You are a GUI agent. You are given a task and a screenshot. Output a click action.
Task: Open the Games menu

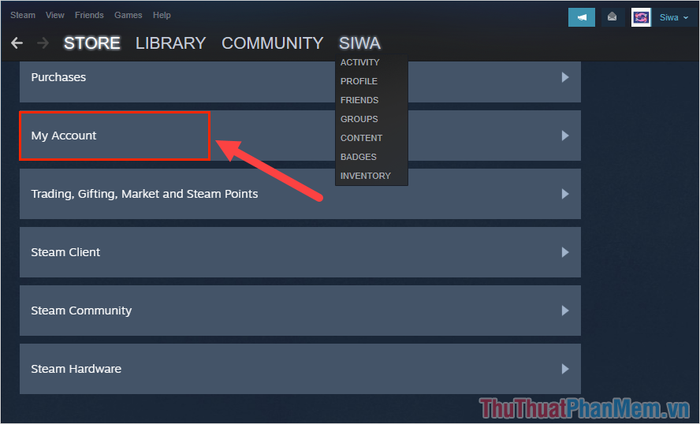click(128, 15)
